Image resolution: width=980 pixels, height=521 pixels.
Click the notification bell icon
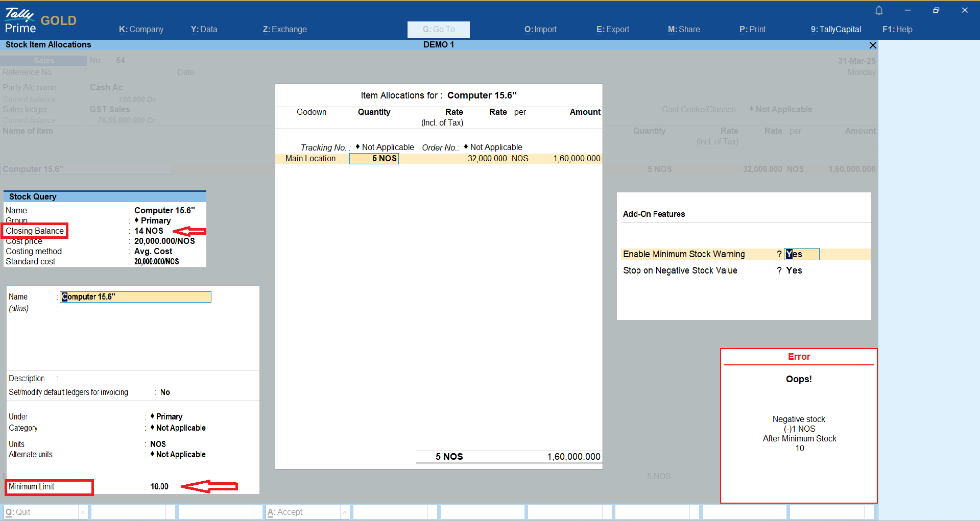(x=879, y=11)
